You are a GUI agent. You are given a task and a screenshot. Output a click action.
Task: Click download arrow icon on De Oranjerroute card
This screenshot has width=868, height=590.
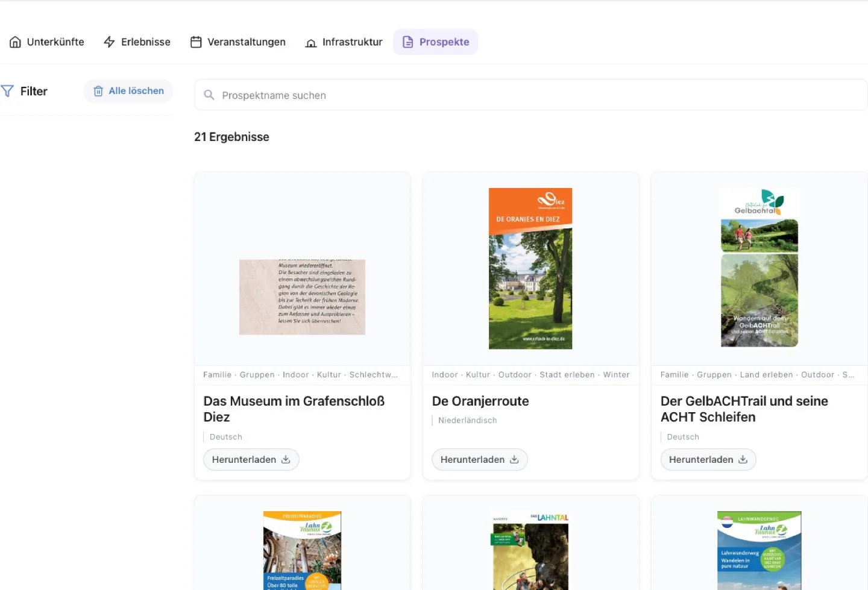514,460
